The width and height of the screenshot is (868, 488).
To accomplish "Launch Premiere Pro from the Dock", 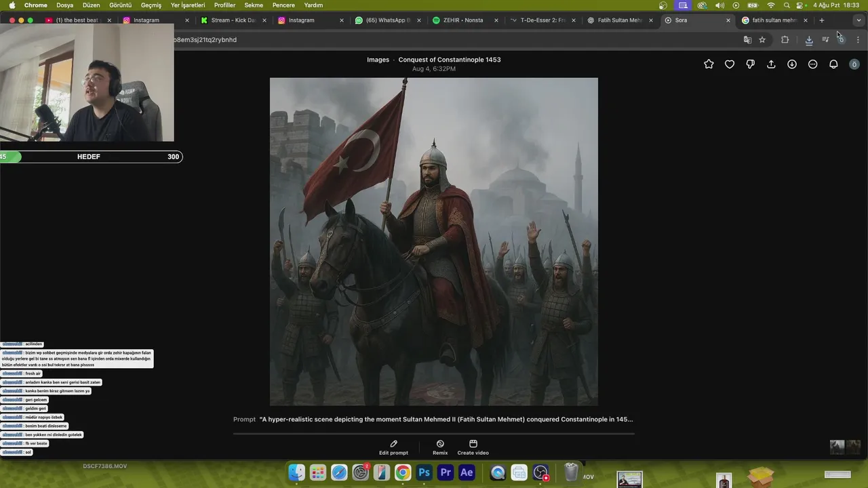I will coord(446,472).
